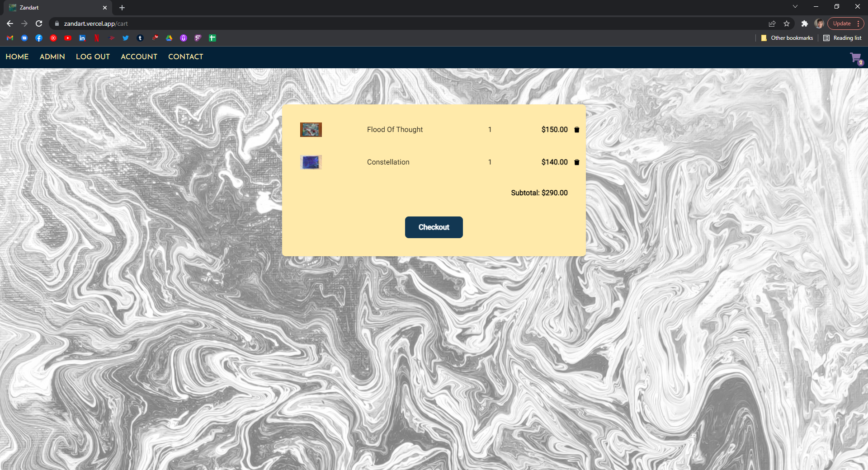Bookmark this page with the star
The image size is (868, 470).
[787, 23]
